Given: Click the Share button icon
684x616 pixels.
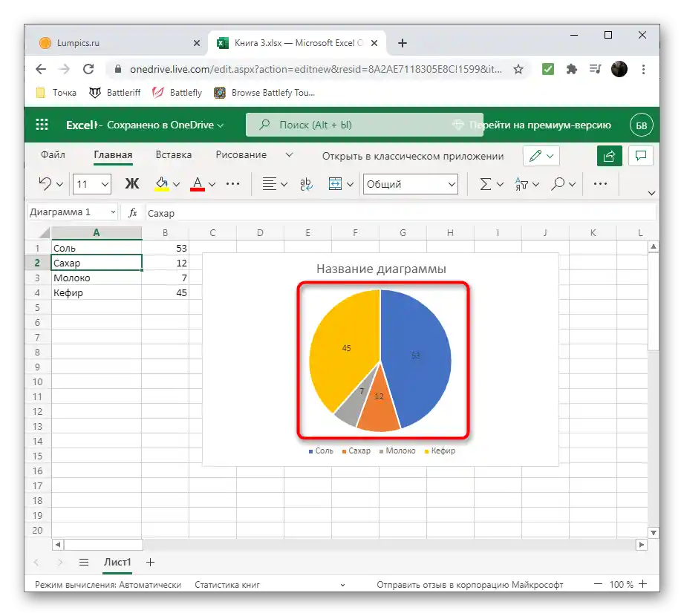Looking at the screenshot, I should tap(610, 156).
